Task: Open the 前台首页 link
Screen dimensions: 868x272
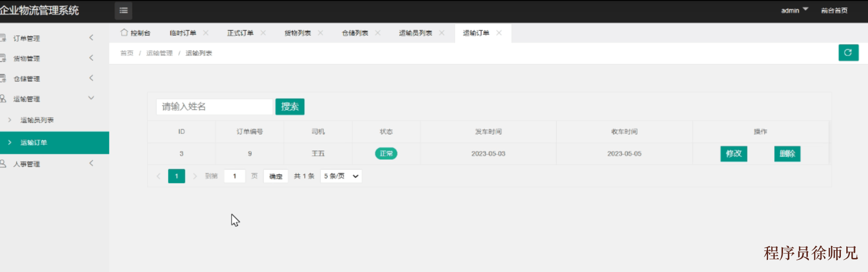Action: [x=834, y=10]
